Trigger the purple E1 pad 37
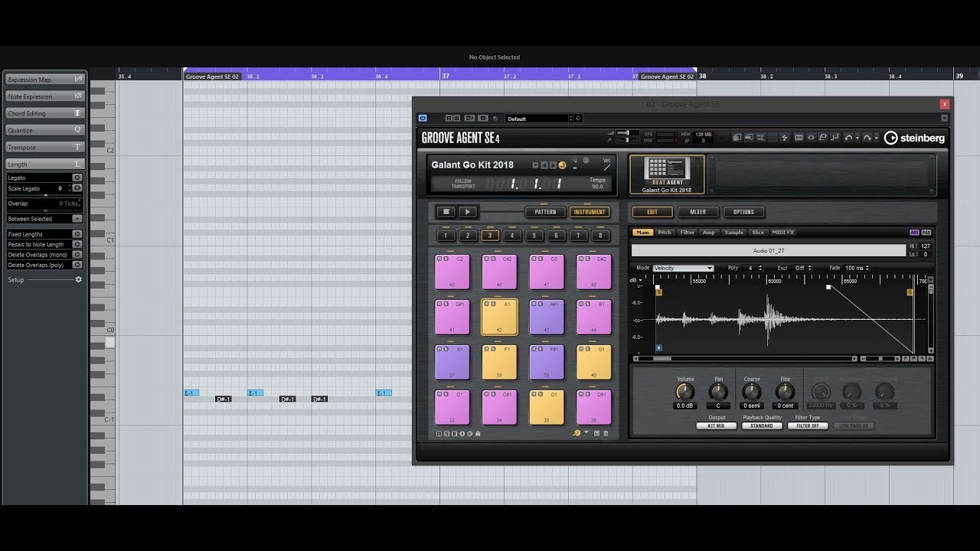980x551 pixels. (x=452, y=362)
